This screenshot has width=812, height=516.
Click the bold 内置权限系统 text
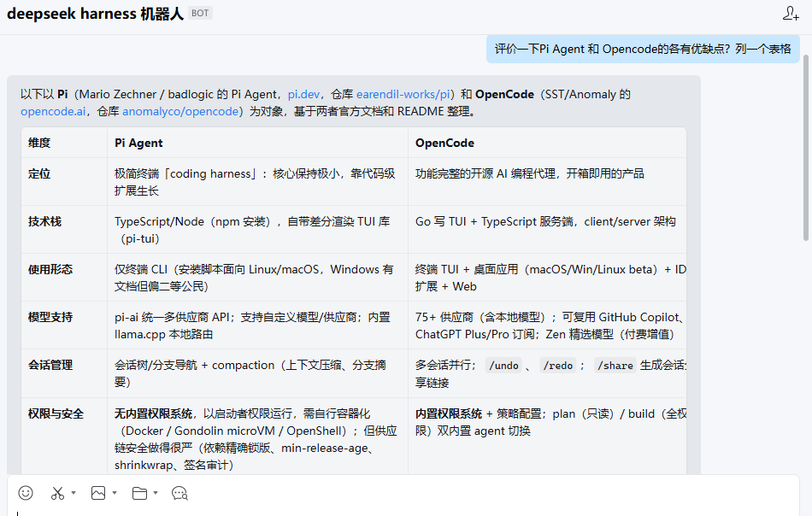point(449,413)
